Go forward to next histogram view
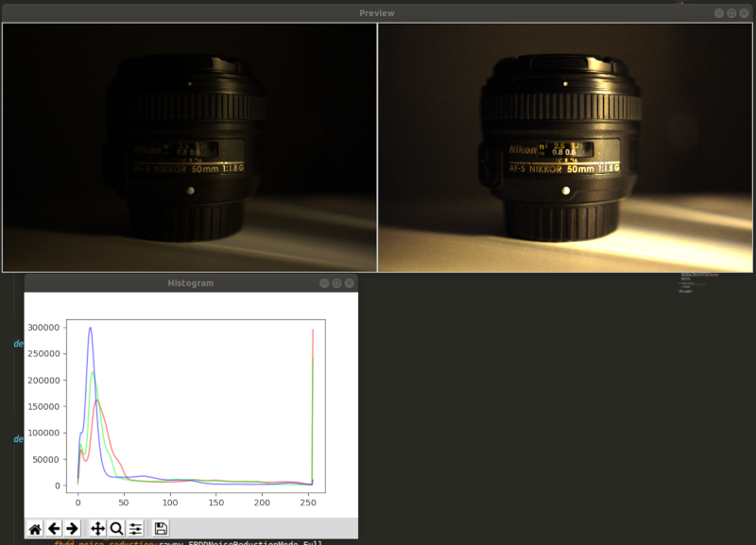 (x=73, y=529)
